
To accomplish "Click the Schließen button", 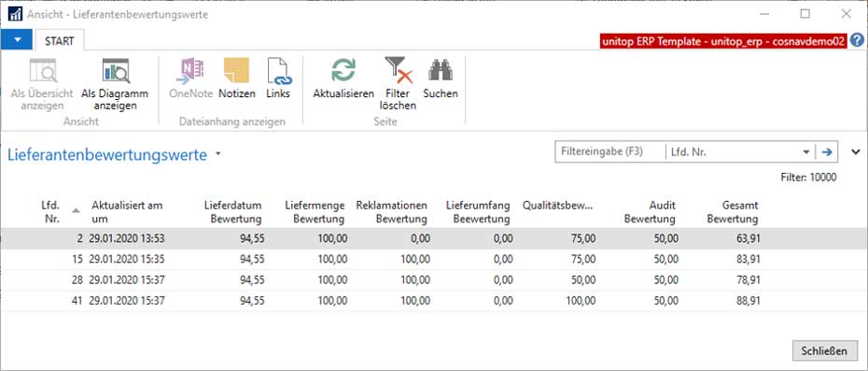I will (x=824, y=351).
